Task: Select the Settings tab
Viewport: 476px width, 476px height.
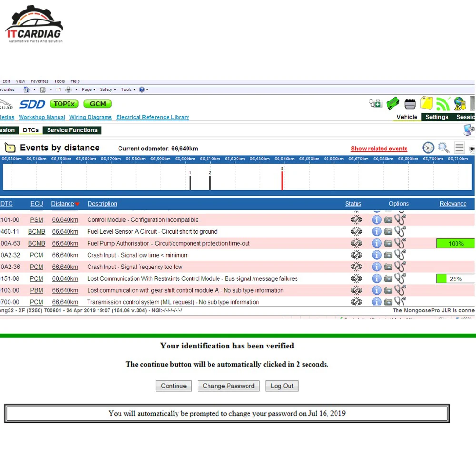Action: pos(437,117)
